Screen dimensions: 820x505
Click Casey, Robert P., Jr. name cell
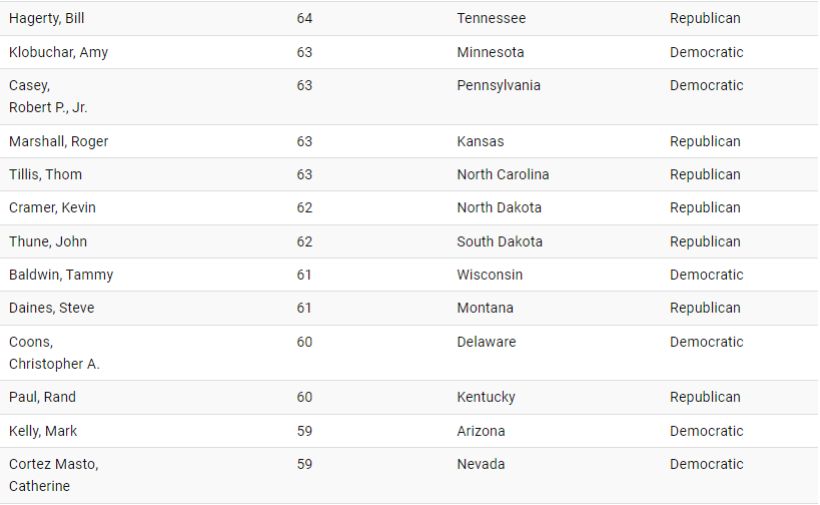pos(48,96)
